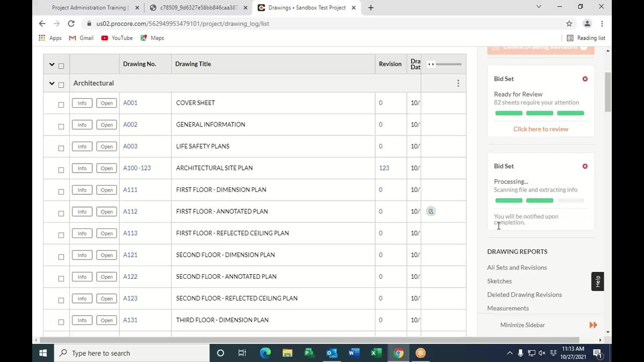
Task: Open the Windows notification center icon
Action: 597,353
